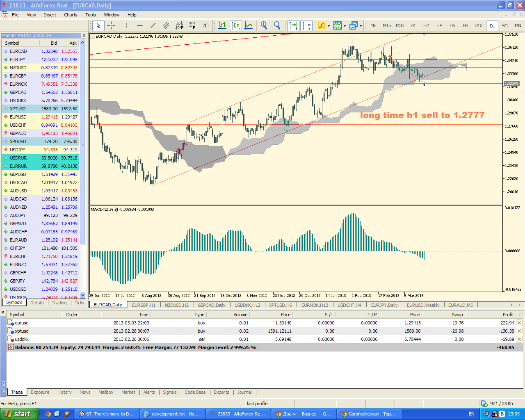Switch to the XPTUSD,H6 chart tab

tap(281, 305)
